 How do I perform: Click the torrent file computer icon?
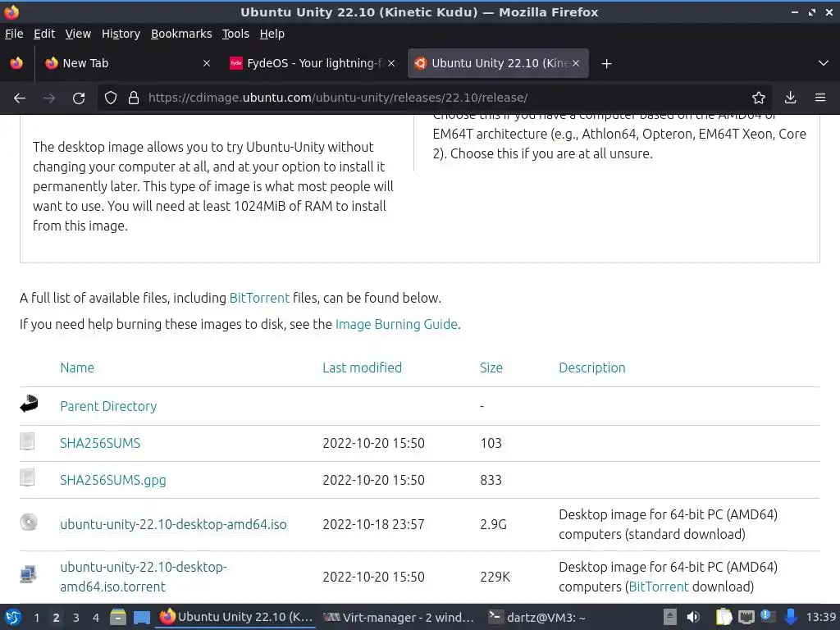29,574
